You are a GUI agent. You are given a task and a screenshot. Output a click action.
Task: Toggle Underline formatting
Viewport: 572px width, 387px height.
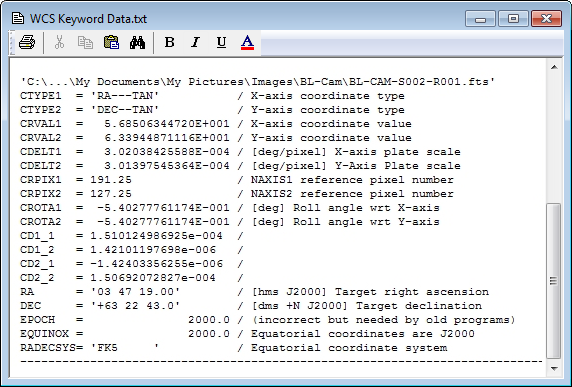click(221, 43)
